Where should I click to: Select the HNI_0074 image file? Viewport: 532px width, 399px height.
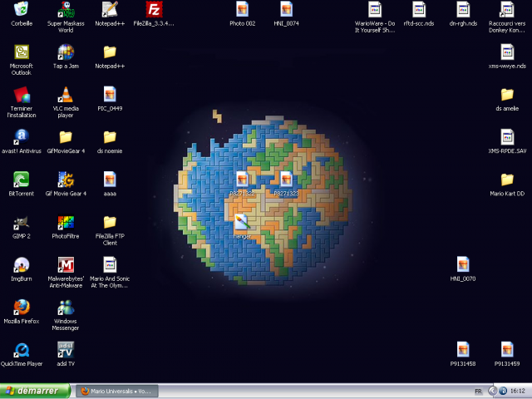point(286,9)
